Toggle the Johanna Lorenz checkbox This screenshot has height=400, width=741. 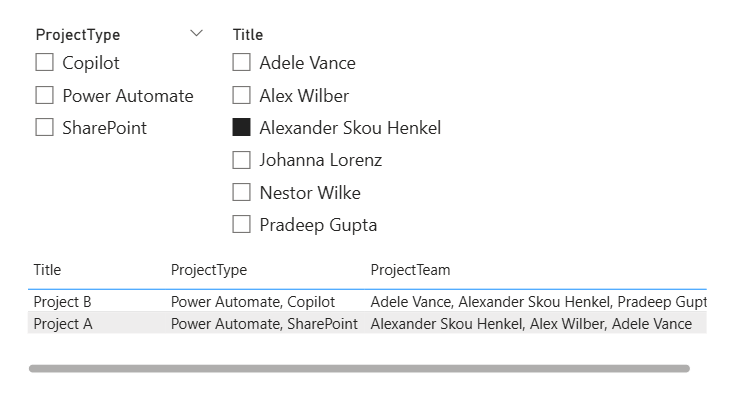pyautogui.click(x=241, y=160)
